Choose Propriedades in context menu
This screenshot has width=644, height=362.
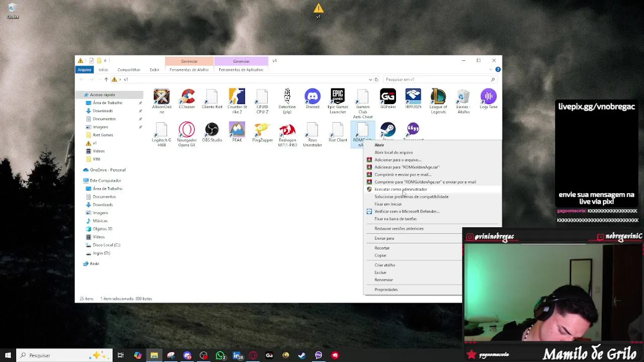[x=386, y=290]
